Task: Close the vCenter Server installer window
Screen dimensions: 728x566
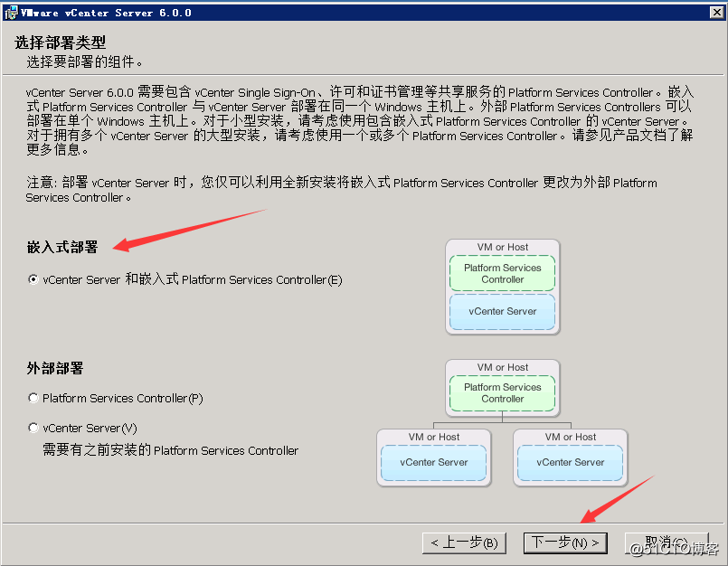Action: pos(717,13)
